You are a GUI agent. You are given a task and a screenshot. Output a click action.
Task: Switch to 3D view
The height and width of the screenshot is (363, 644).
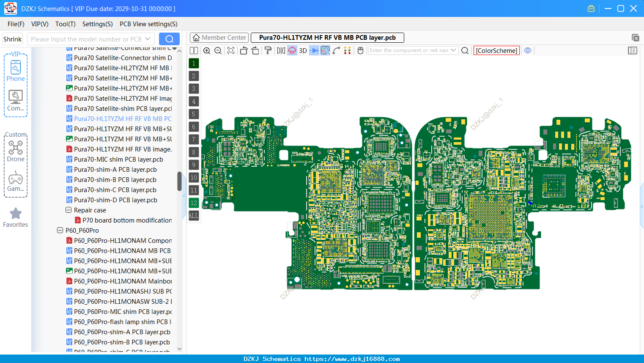coord(303,50)
